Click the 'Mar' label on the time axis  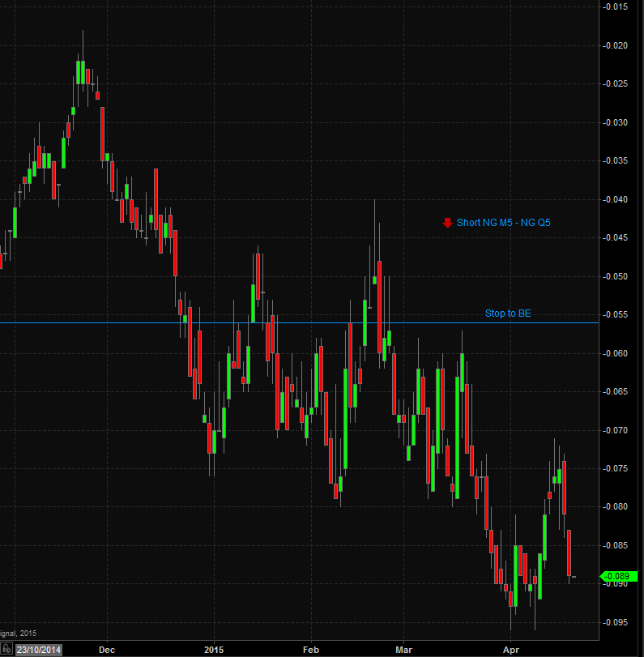tap(404, 650)
